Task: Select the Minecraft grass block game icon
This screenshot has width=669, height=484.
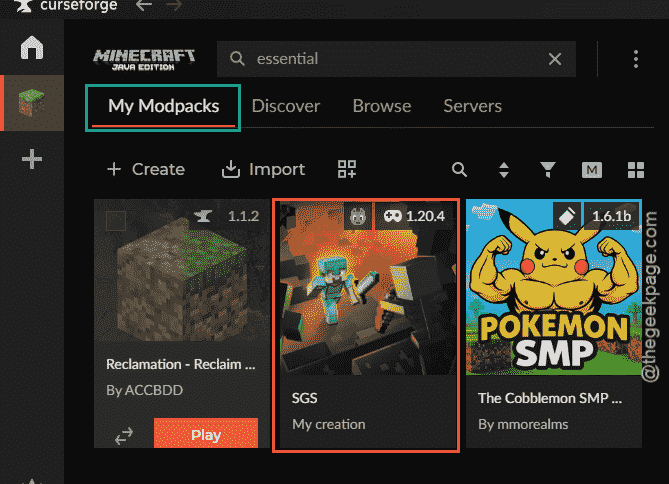Action: point(32,103)
